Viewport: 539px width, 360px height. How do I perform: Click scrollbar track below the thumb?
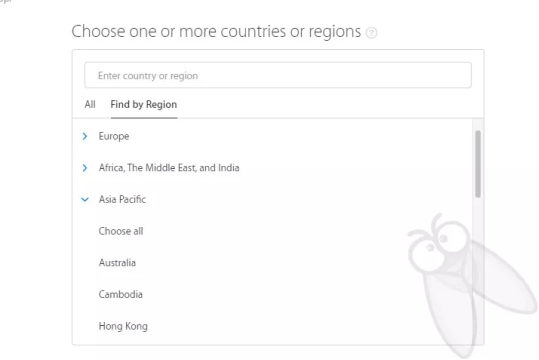click(x=478, y=272)
